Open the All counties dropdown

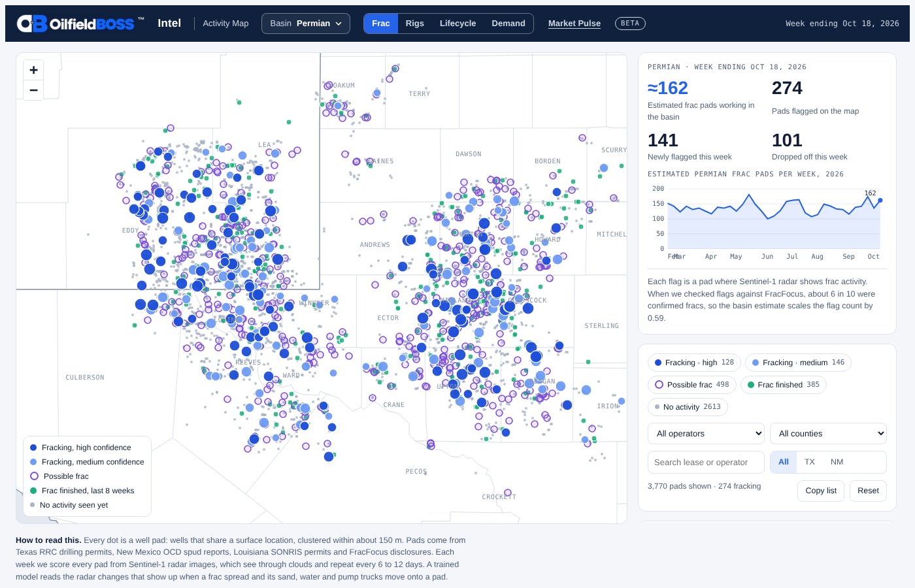(828, 434)
